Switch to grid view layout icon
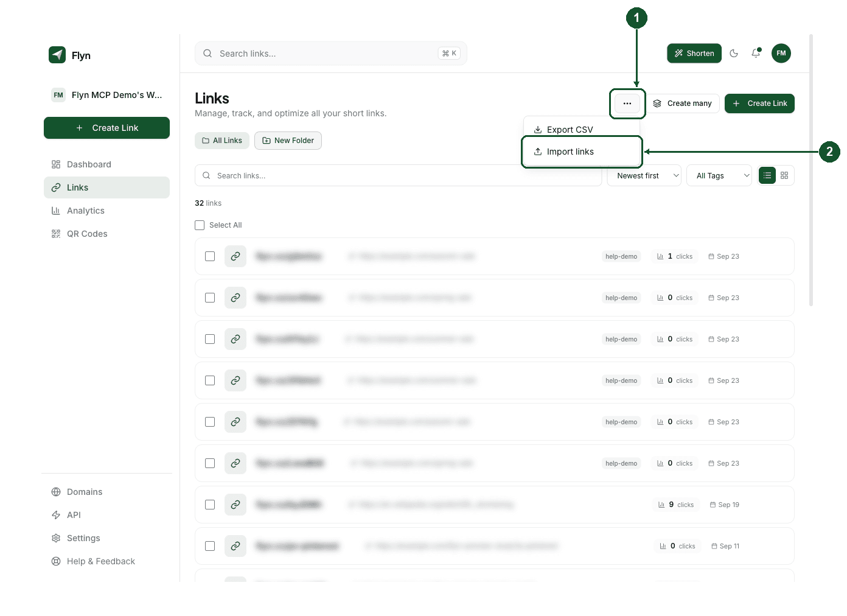This screenshot has height=616, width=847. [784, 175]
